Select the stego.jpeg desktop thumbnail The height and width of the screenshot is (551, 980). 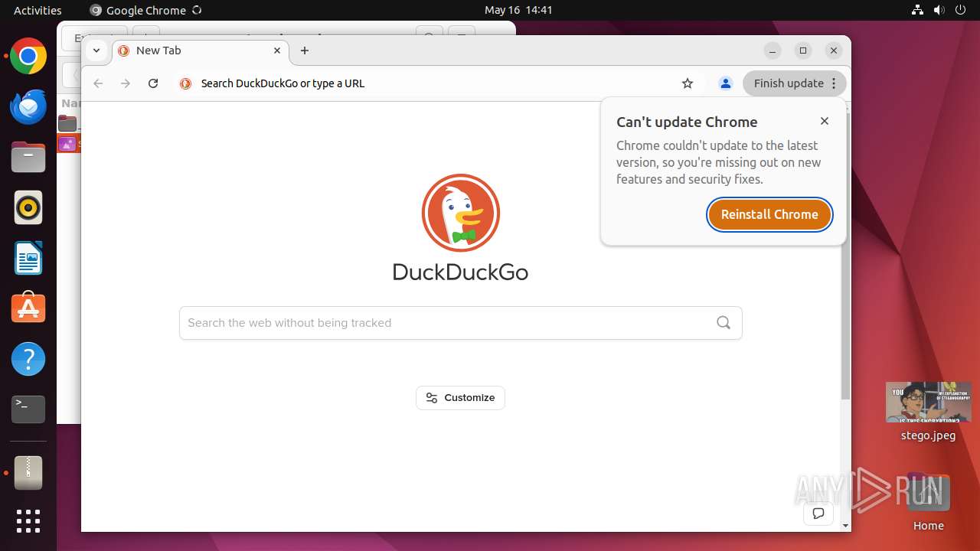click(x=928, y=403)
